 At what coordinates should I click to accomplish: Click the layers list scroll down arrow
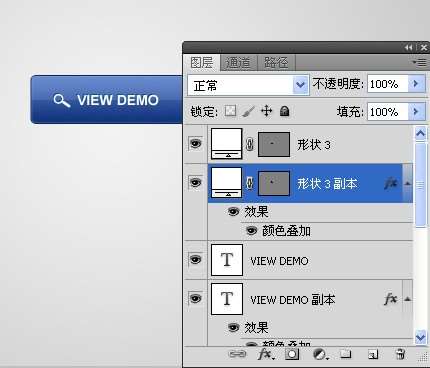coord(421,337)
